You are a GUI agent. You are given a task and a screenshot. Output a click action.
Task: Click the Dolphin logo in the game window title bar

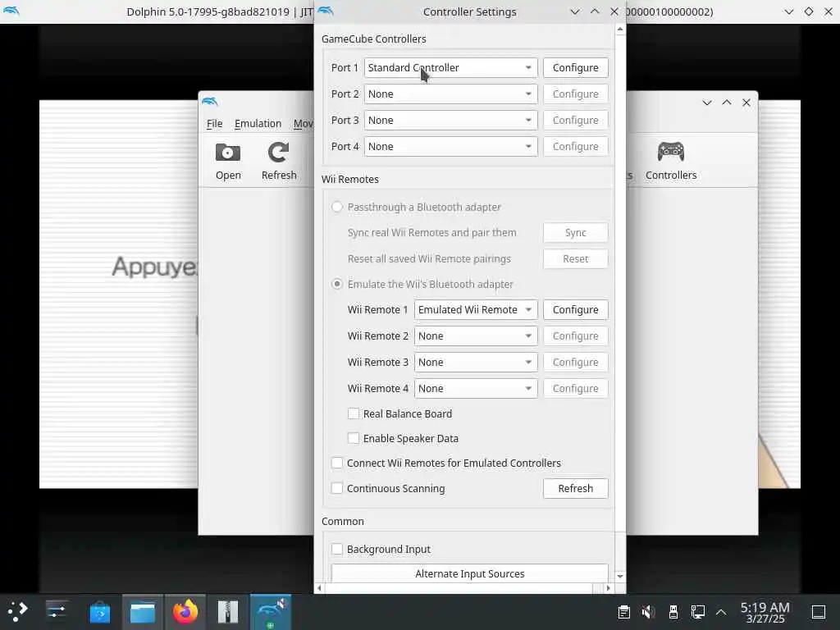point(11,11)
